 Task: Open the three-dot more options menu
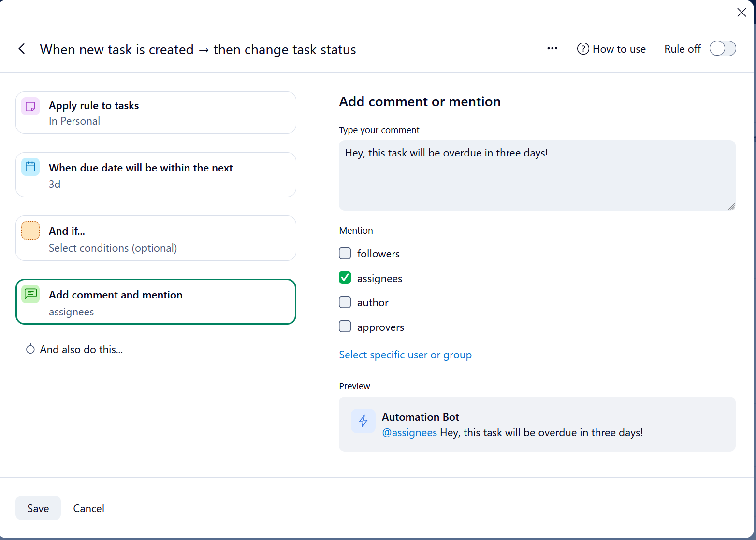(x=552, y=49)
